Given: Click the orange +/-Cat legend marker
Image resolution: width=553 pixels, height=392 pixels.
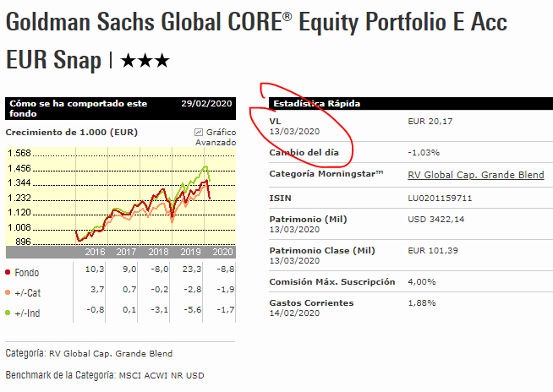Looking at the screenshot, I should (8, 291).
